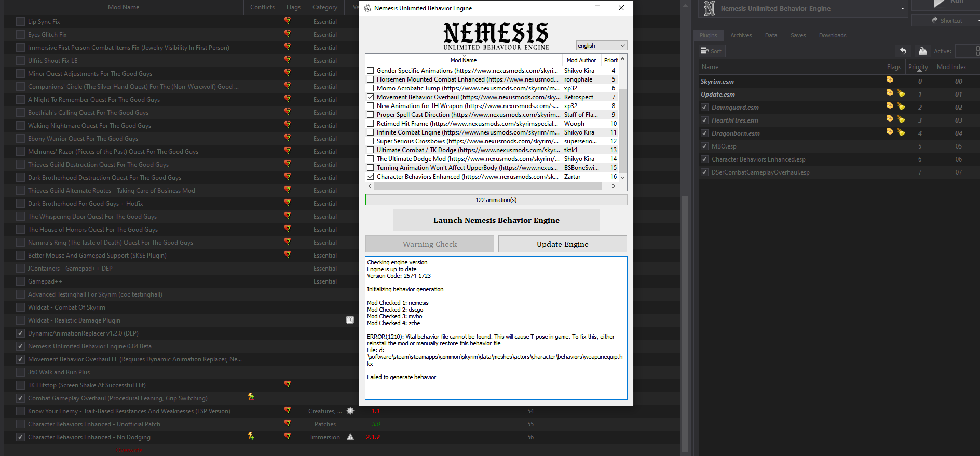Click the flag icon on TK Hitstop row
The image size is (980, 456).
click(x=288, y=384)
